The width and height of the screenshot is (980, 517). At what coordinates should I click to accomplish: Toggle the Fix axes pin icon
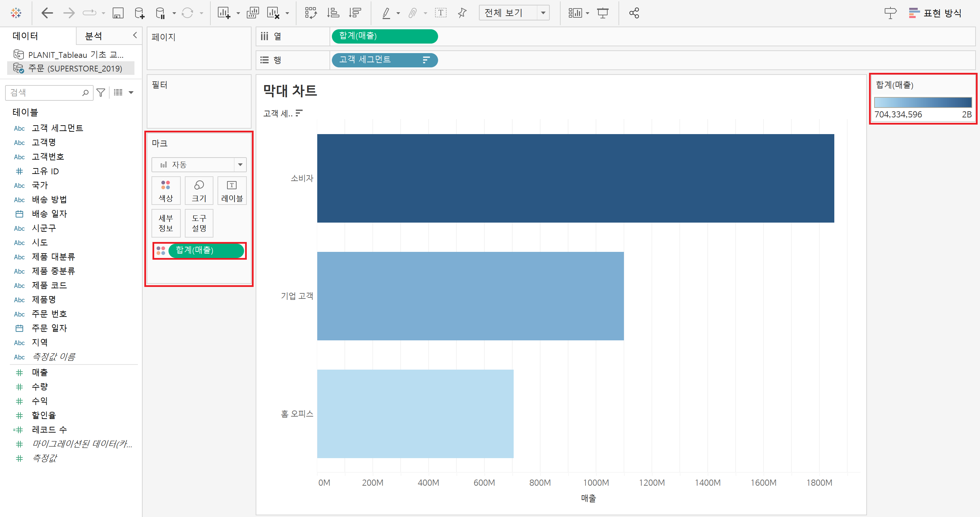[x=462, y=13]
